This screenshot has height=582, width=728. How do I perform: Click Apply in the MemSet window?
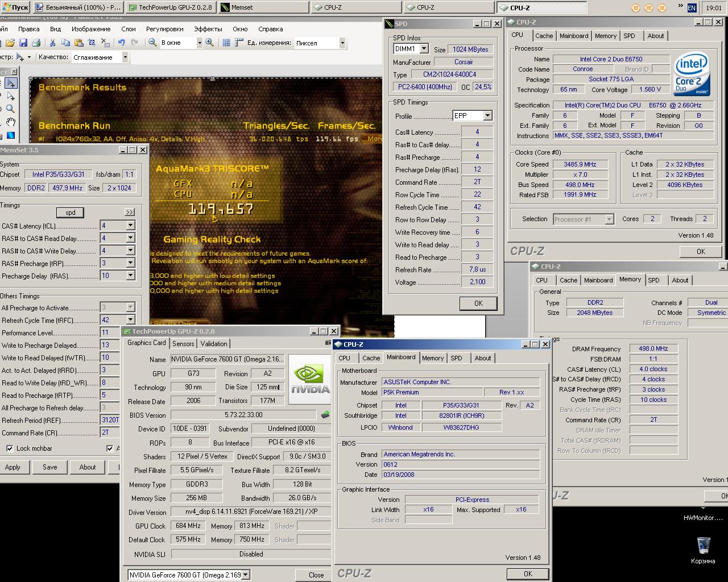pyautogui.click(x=13, y=467)
